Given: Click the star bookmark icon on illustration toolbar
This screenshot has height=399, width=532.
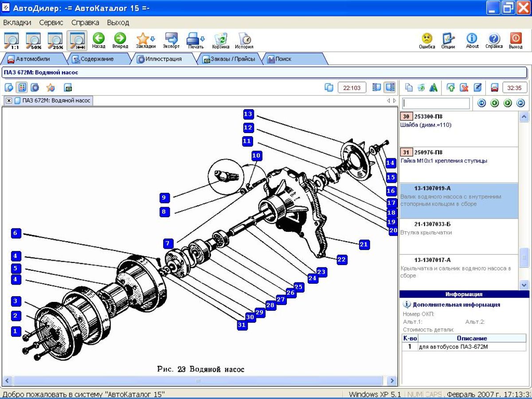Looking at the screenshot, I should pos(51,87).
